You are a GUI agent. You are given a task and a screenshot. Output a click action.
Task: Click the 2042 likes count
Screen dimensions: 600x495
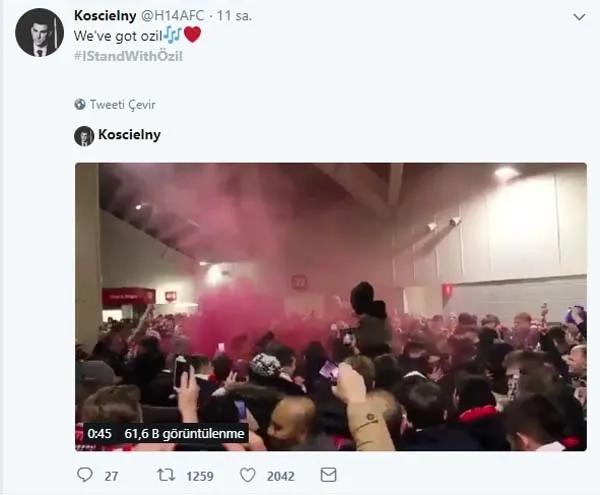tap(281, 476)
